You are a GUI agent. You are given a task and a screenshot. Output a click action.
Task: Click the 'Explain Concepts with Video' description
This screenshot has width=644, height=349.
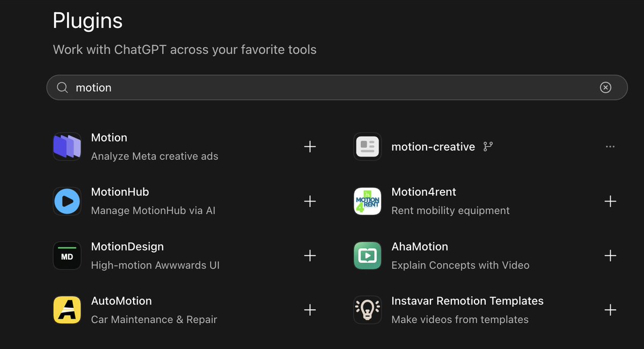click(460, 265)
